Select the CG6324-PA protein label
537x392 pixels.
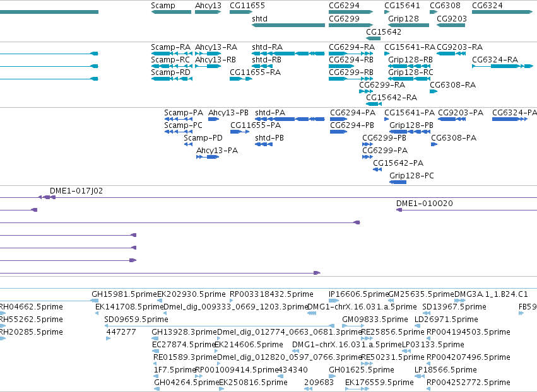(514, 113)
